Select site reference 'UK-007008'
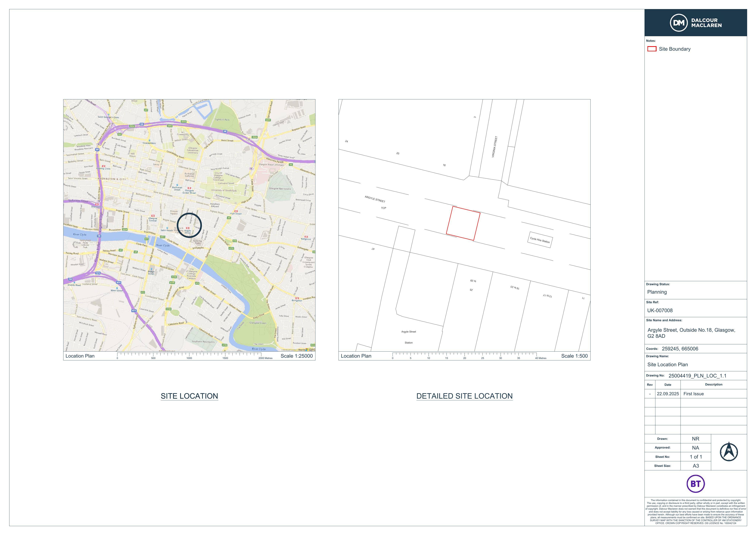756x535 pixels. (x=660, y=311)
